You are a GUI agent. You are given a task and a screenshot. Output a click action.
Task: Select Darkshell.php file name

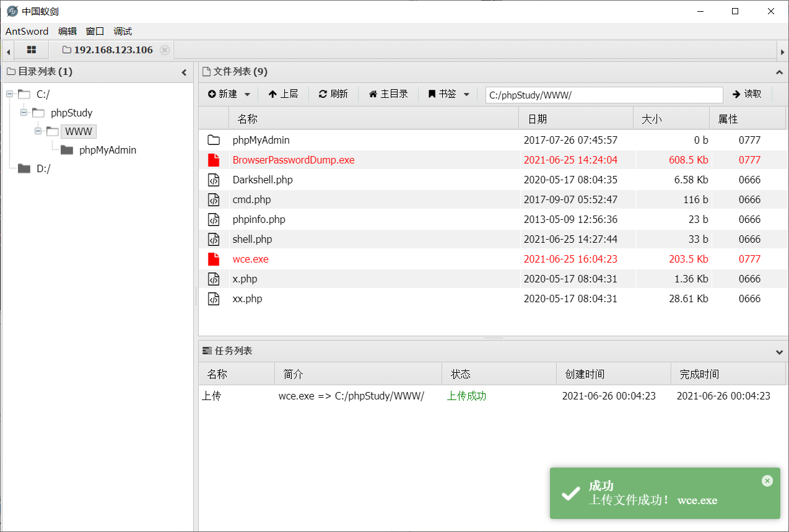pos(263,180)
